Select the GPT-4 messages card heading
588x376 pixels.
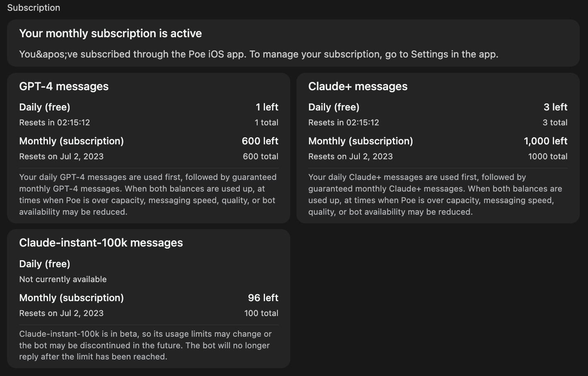64,86
